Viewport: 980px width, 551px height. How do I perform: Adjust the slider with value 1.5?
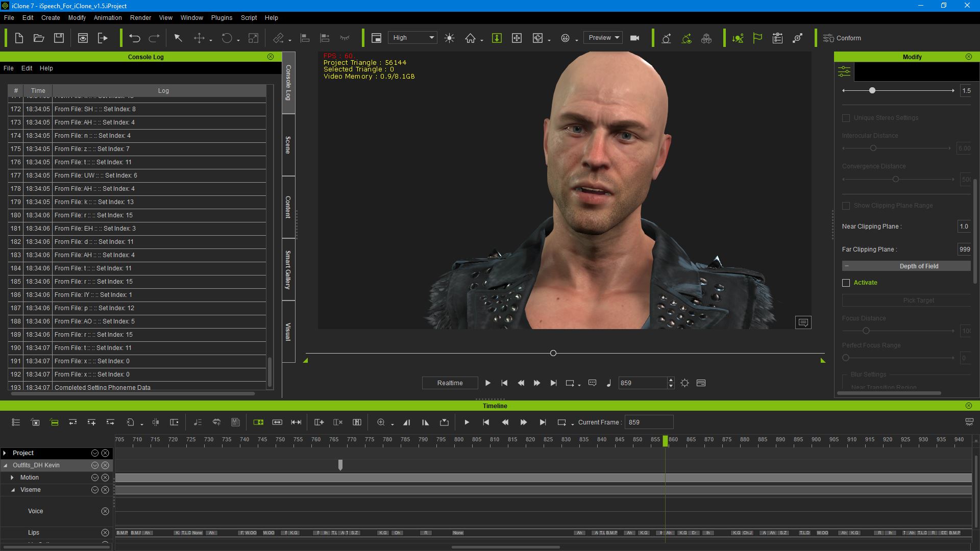872,90
